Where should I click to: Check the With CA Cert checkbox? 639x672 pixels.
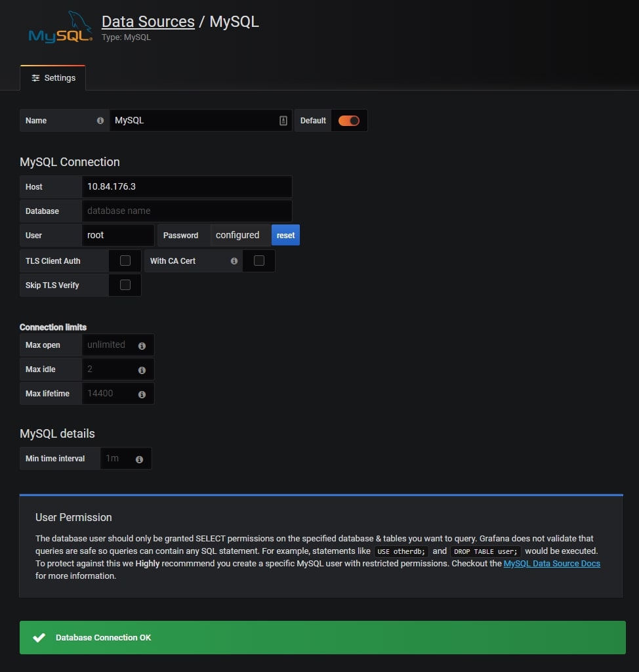pyautogui.click(x=259, y=261)
